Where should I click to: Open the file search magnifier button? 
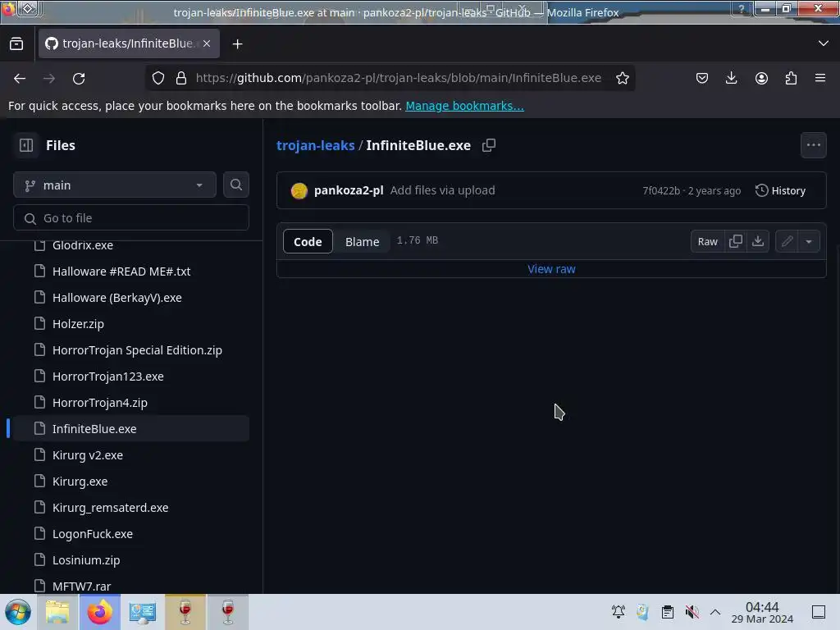pos(235,185)
